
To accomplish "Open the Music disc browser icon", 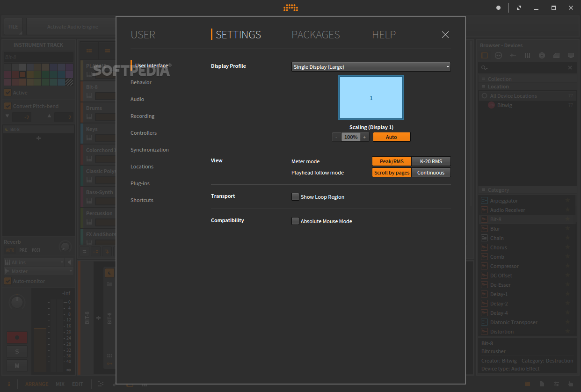I will tap(542, 55).
